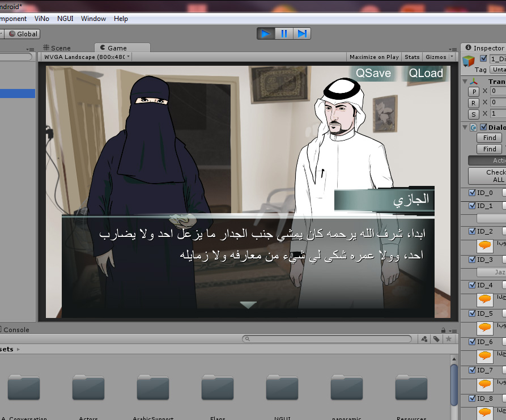506x420 pixels.
Task: Uncheck the ID_1 checkbox
Action: 473,206
